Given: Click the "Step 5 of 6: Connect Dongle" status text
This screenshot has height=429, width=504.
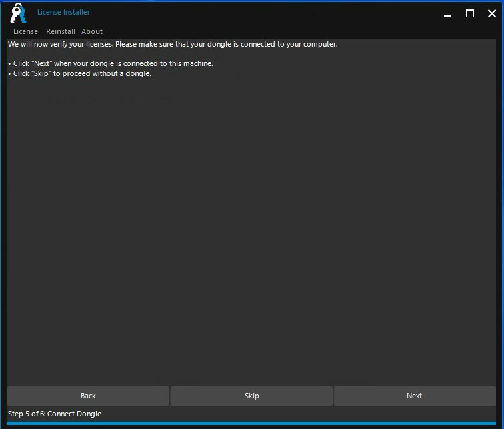Looking at the screenshot, I should [x=55, y=414].
